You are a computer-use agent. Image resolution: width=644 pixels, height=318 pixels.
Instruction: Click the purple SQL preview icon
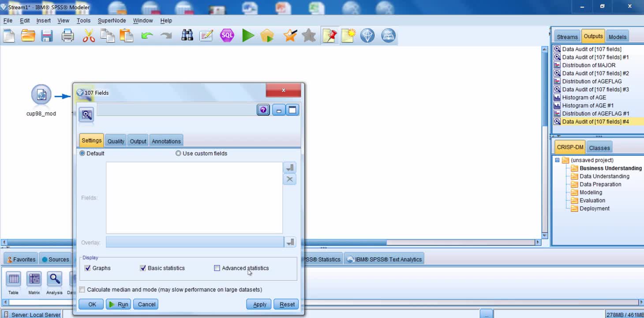point(227,36)
